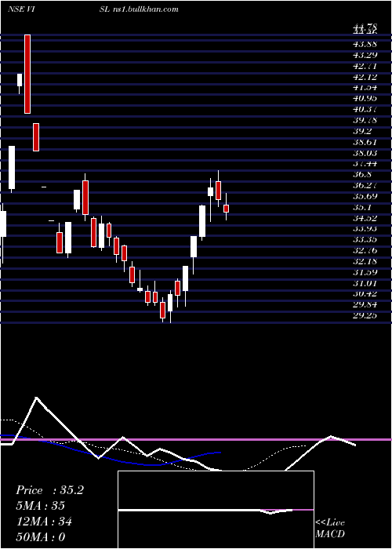The height and width of the screenshot is (549, 392).
Task: Click the 33.35 price axis label
Action: pos(365,240)
